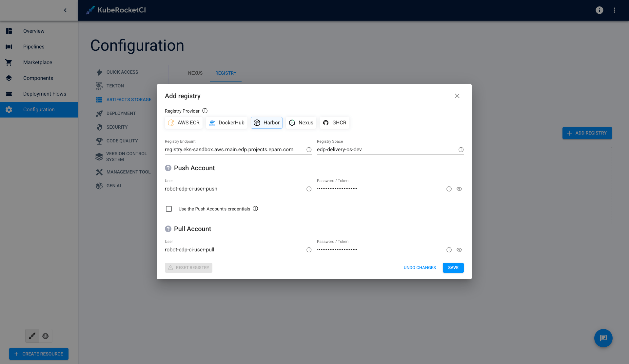Select Harbor registry provider
The height and width of the screenshot is (364, 629).
(266, 123)
